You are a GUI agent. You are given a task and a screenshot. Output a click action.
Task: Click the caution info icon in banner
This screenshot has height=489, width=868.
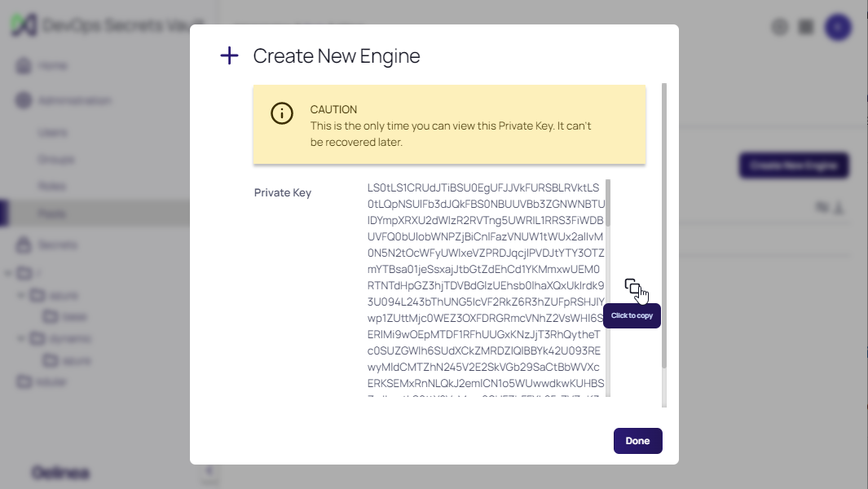[282, 113]
